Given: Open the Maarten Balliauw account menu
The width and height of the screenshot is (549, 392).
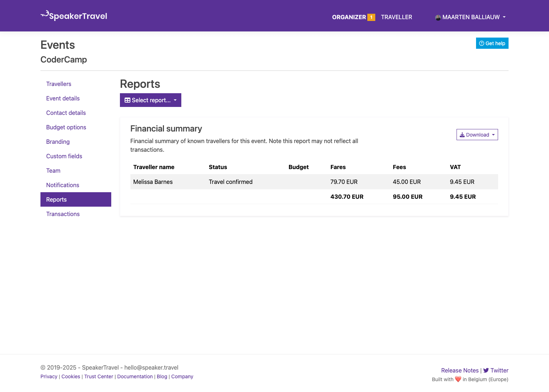Looking at the screenshot, I should (470, 17).
